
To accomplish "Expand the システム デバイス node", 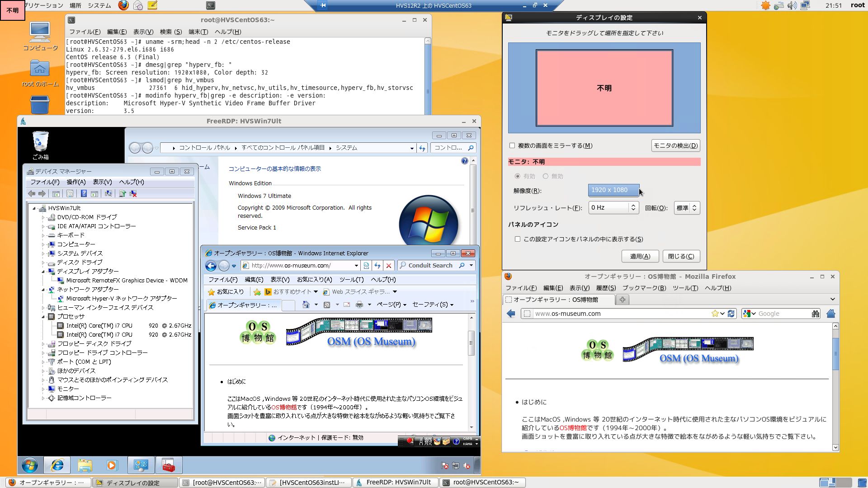I will pos(43,253).
